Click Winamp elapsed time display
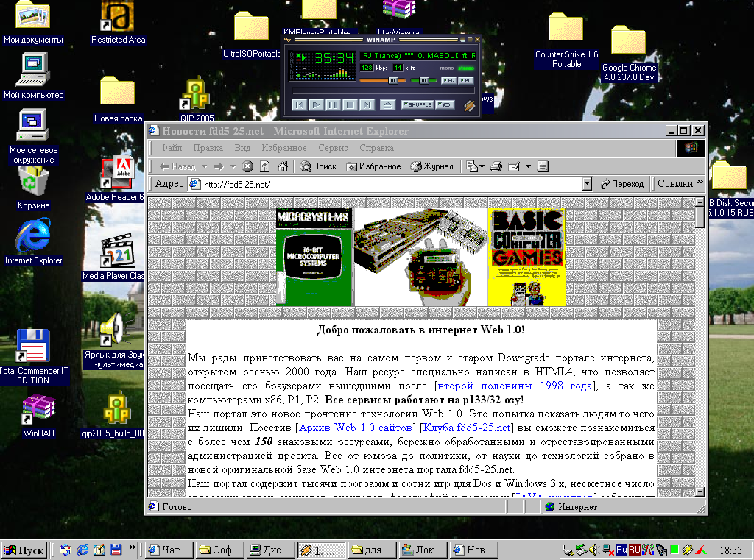The width and height of the screenshot is (754, 560). pos(334,58)
